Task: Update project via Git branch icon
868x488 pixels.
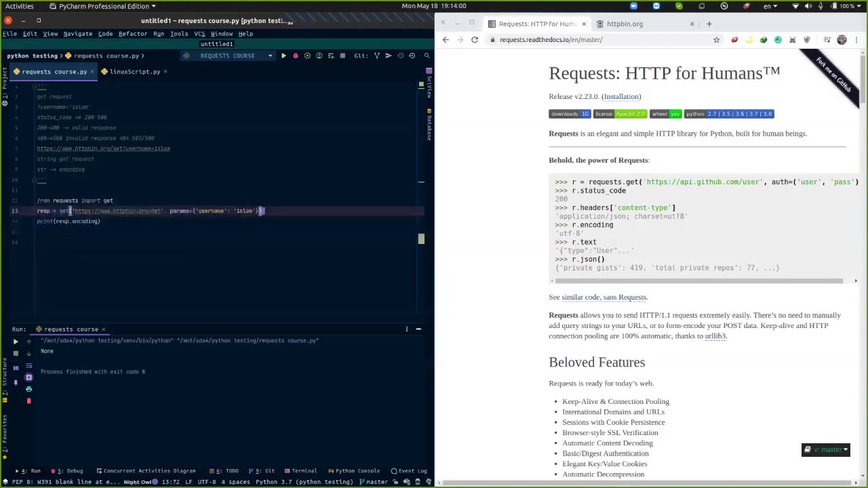Action: [377, 56]
